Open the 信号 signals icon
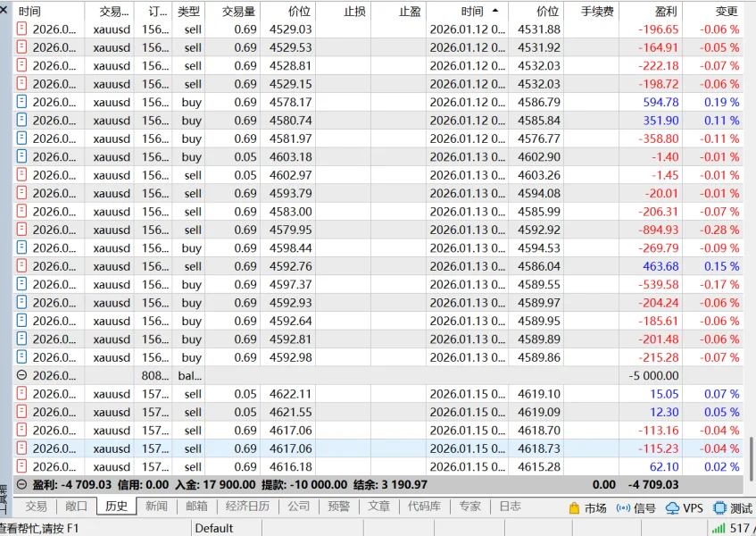 pyautogui.click(x=623, y=508)
